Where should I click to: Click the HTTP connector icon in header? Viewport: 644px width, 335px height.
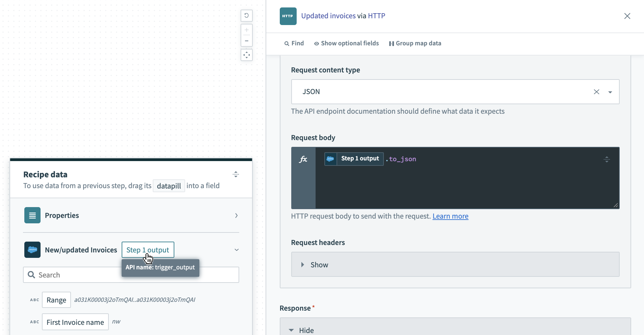coord(288,16)
